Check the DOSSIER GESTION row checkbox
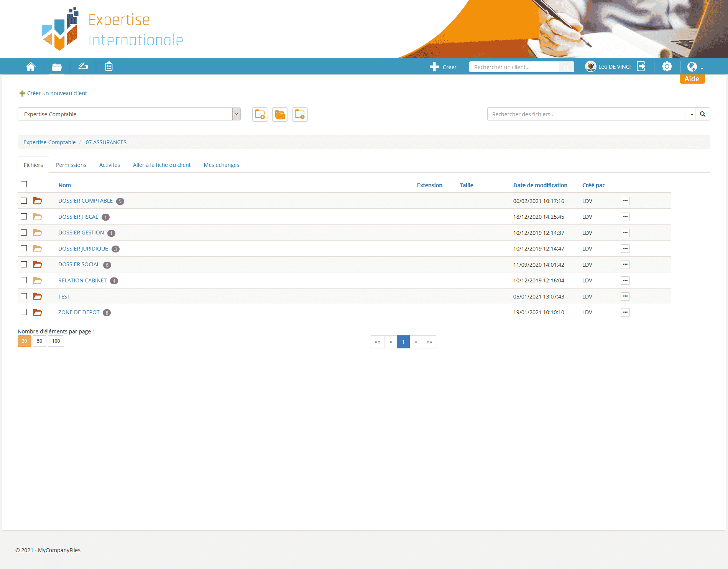728x569 pixels. [x=24, y=233]
